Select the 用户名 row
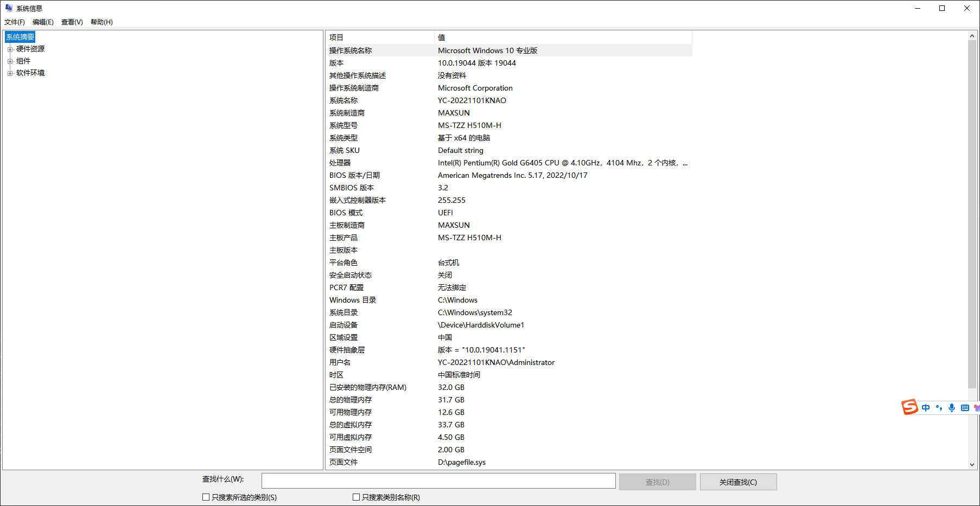The image size is (980, 506). [509, 362]
